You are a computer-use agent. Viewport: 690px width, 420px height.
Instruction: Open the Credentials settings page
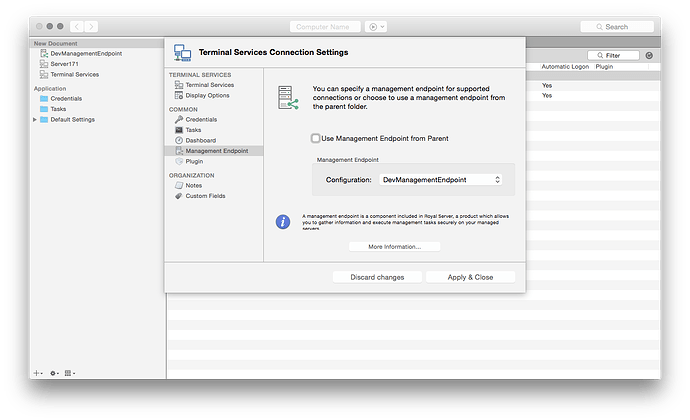(x=201, y=119)
